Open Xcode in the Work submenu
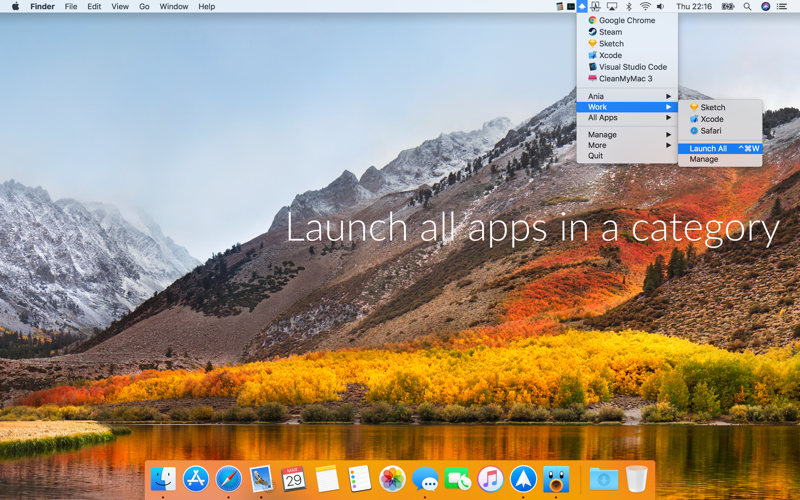Screen dimensions: 800x500 click(x=720, y=119)
